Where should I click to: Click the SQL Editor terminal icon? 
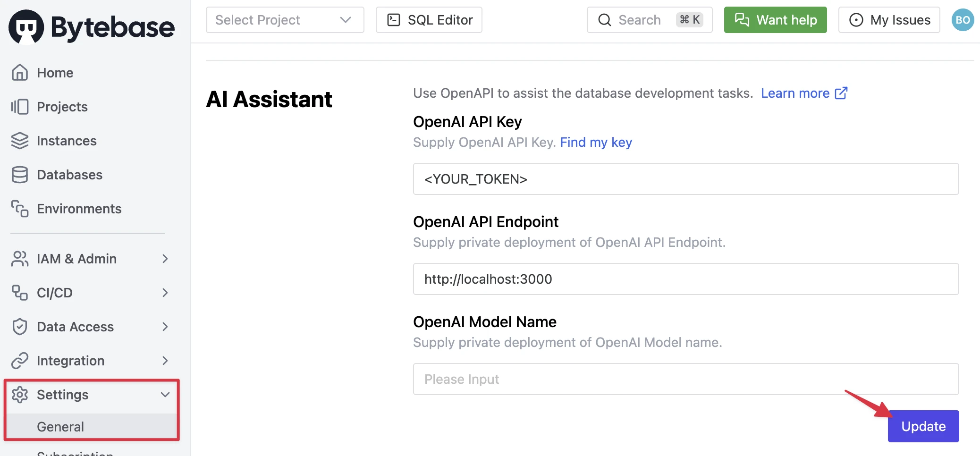(x=394, y=20)
